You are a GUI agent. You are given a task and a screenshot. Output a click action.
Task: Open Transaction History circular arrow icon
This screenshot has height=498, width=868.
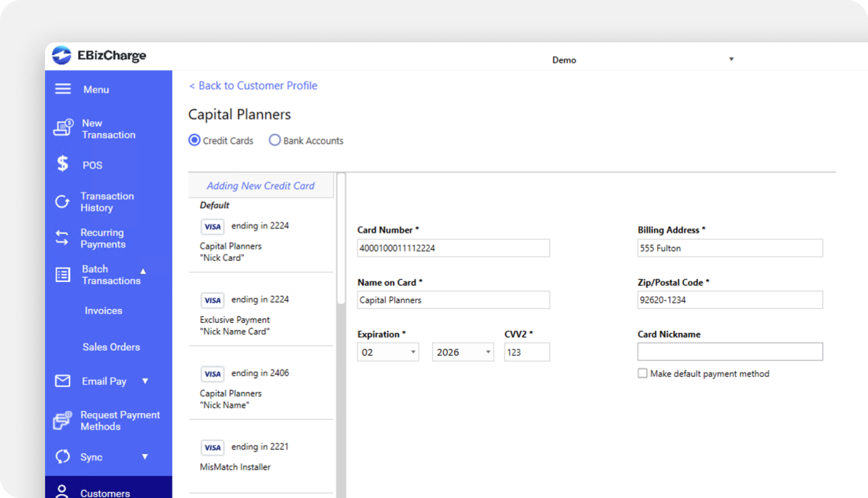pos(62,202)
